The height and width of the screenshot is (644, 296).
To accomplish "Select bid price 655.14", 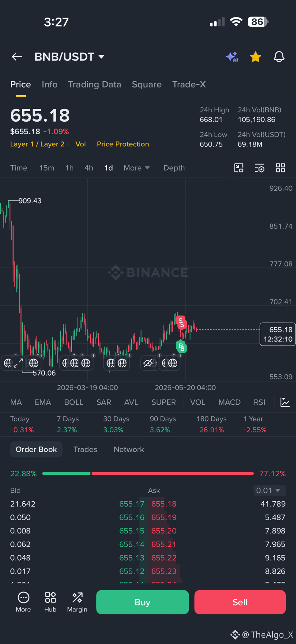I will coord(132,544).
